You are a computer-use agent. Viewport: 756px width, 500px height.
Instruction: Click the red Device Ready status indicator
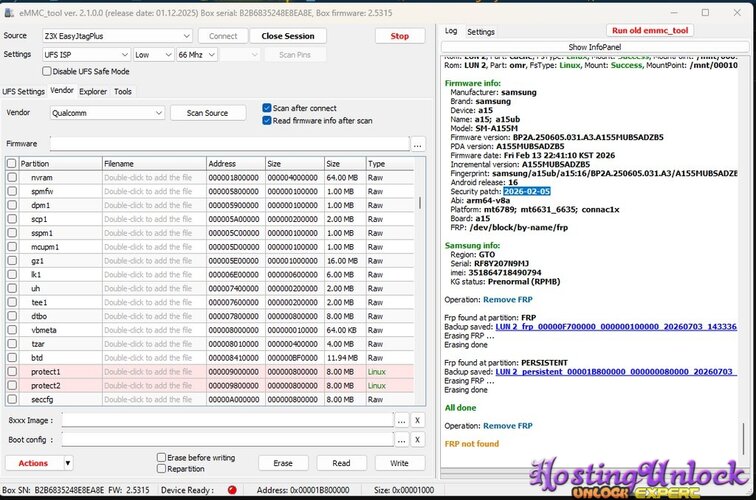[232, 490]
